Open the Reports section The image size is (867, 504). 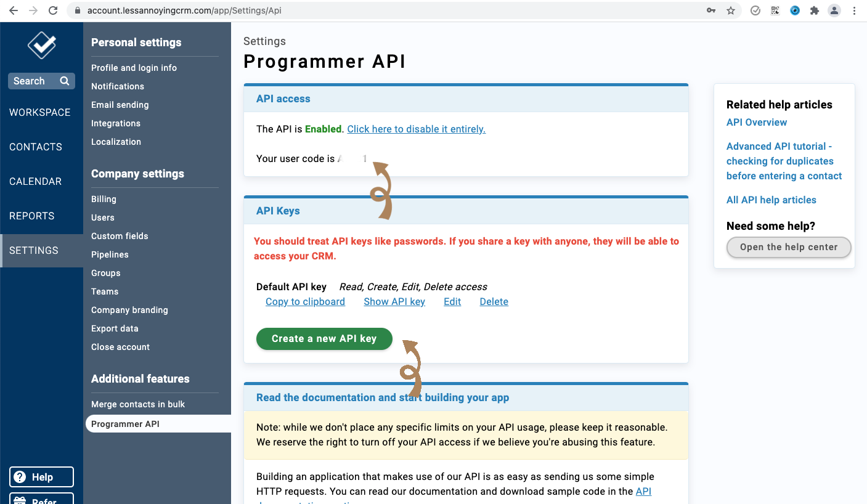(x=32, y=216)
